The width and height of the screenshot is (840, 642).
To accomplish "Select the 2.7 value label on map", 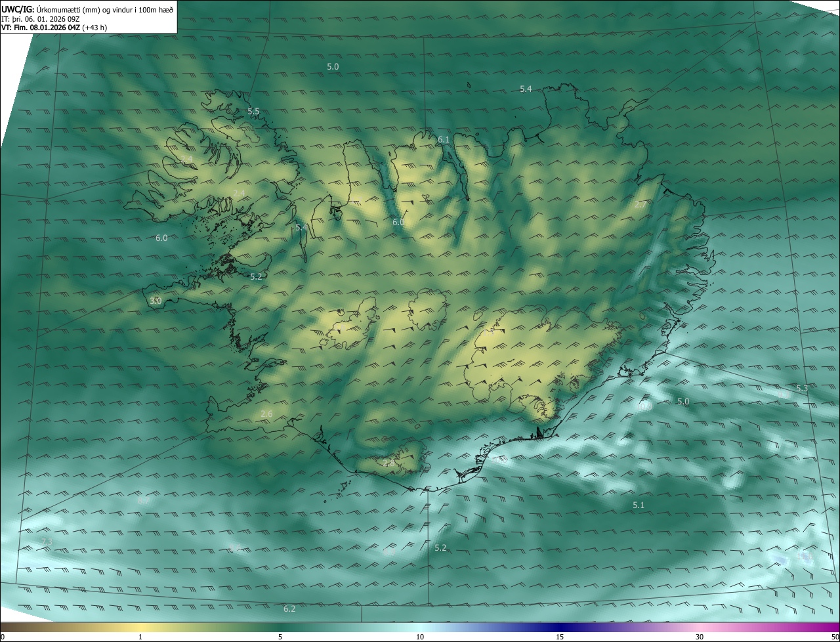I will (x=640, y=205).
